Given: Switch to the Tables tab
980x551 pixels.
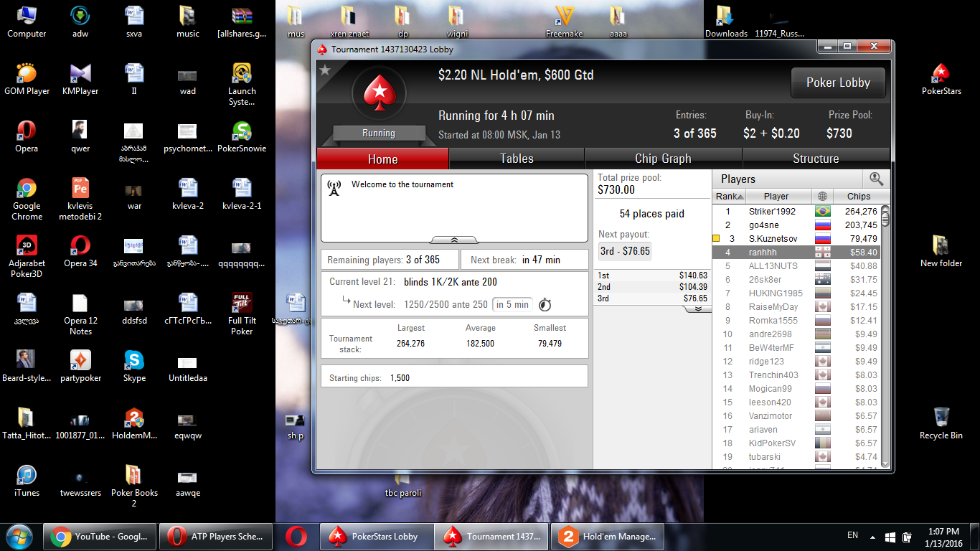Looking at the screenshot, I should [517, 159].
